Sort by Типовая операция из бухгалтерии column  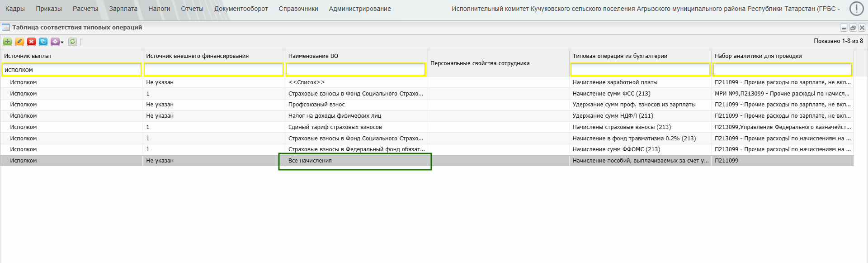(x=620, y=56)
